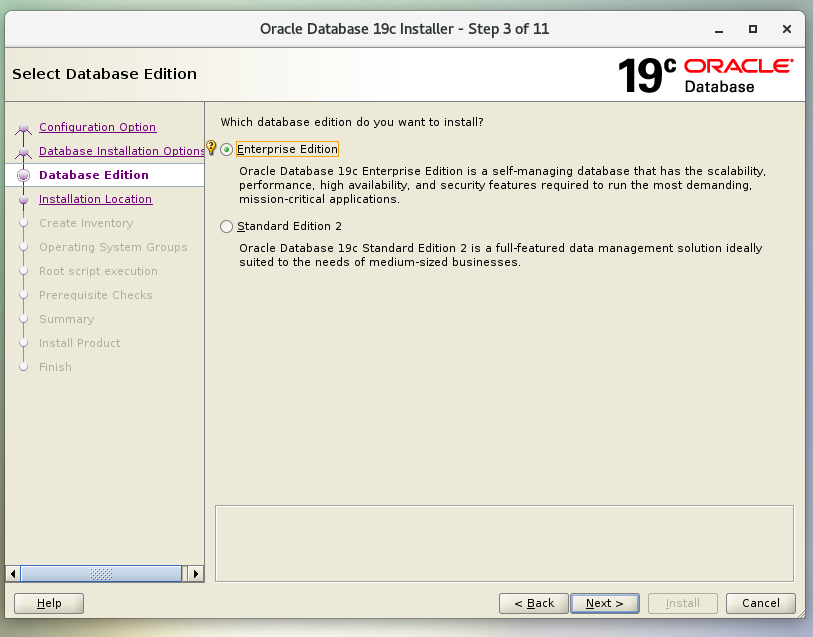
Task: Click the horizontal scrollbar thumb in sidebar
Action: coord(100,574)
